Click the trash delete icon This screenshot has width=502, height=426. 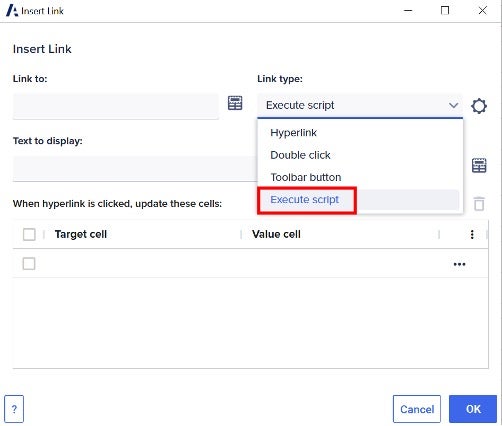(479, 203)
